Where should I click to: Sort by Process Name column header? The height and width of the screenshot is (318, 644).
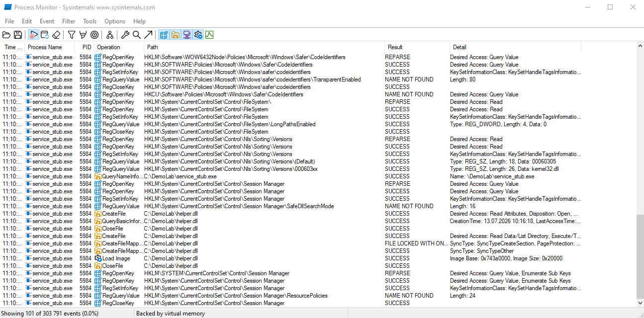[x=49, y=47]
